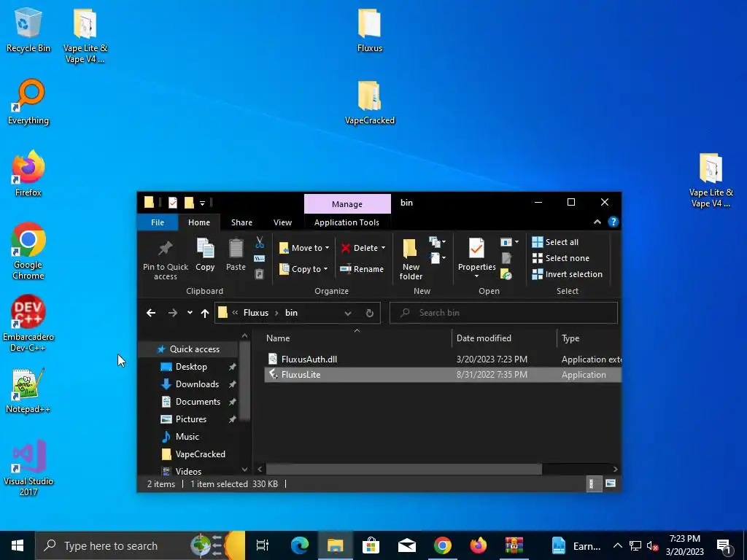Open the Recycle Bin desktop icon
This screenshot has height=560, width=747.
pos(28,29)
